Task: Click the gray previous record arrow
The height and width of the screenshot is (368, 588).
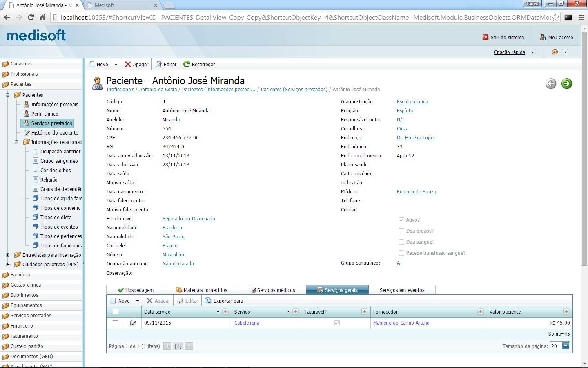Action: pos(551,83)
